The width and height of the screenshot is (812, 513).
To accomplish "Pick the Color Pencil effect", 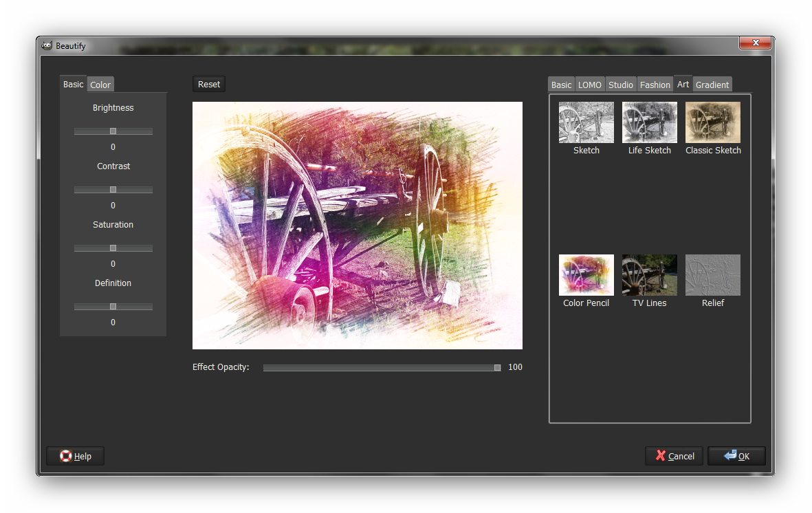I will (x=586, y=275).
